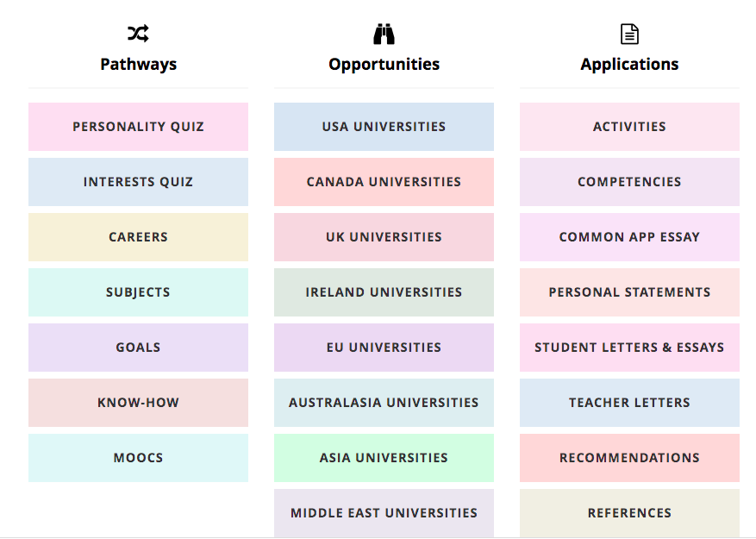The height and width of the screenshot is (539, 756).
Task: Select the Goals tile
Action: [139, 348]
